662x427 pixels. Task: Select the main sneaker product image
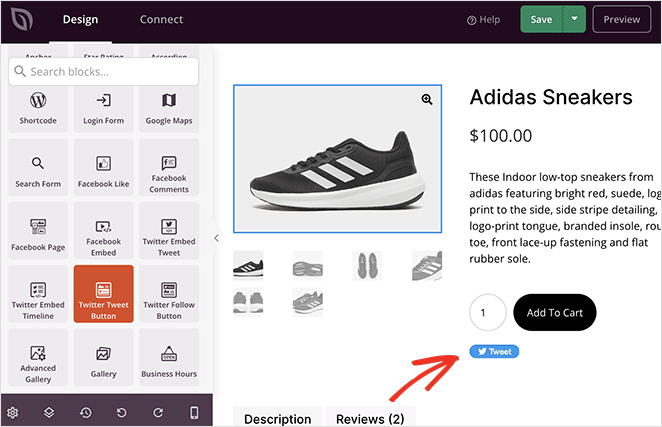pos(337,159)
